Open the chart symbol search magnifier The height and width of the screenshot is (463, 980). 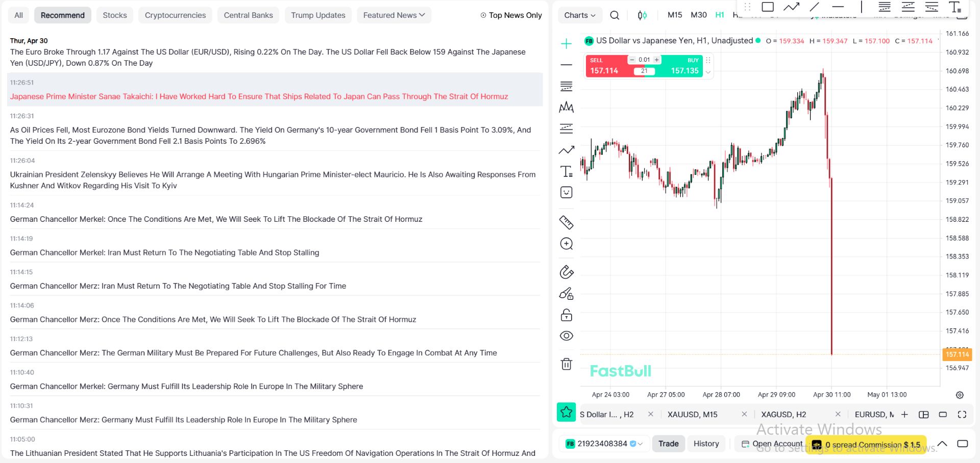(615, 15)
